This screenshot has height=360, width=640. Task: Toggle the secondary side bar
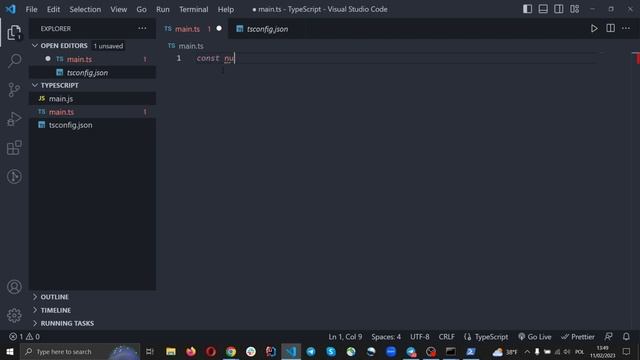click(x=558, y=9)
